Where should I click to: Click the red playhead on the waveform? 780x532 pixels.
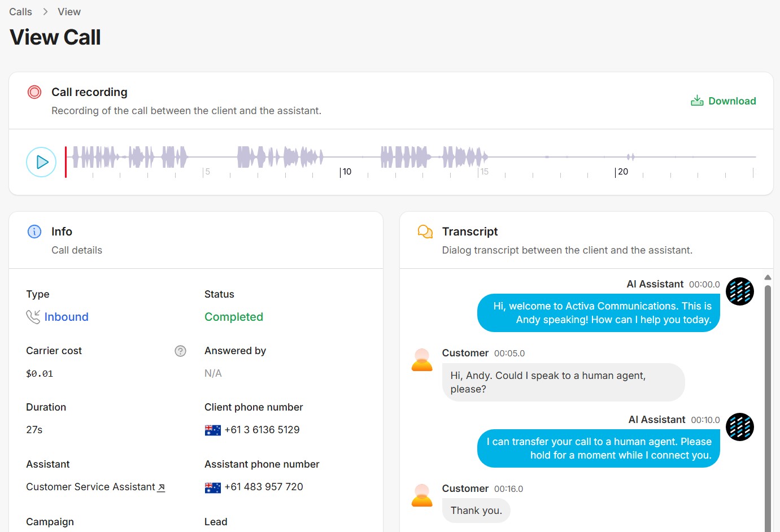[66, 162]
